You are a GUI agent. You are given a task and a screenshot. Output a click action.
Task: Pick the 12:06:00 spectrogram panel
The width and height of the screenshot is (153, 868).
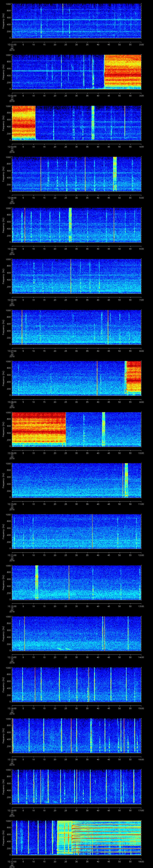(x=76, y=276)
